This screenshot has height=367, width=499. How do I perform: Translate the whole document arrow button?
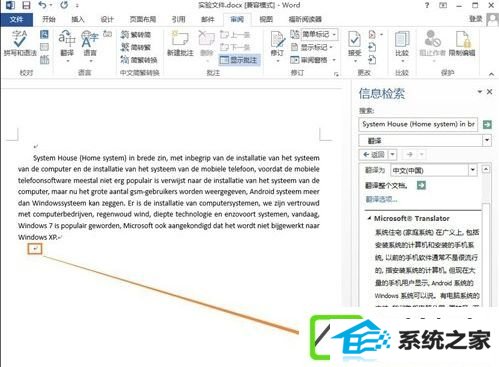[x=421, y=185]
